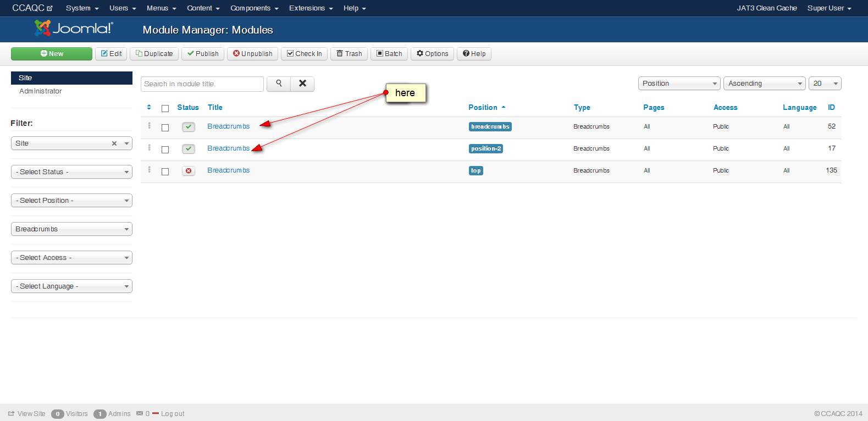The width and height of the screenshot is (868, 421).
Task: Expand the Select Language filter
Action: (71, 286)
